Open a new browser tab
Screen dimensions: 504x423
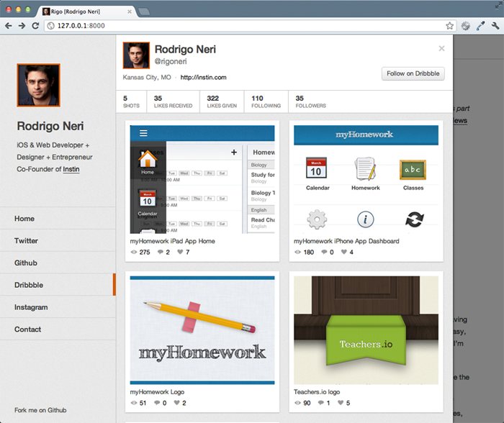coord(144,12)
